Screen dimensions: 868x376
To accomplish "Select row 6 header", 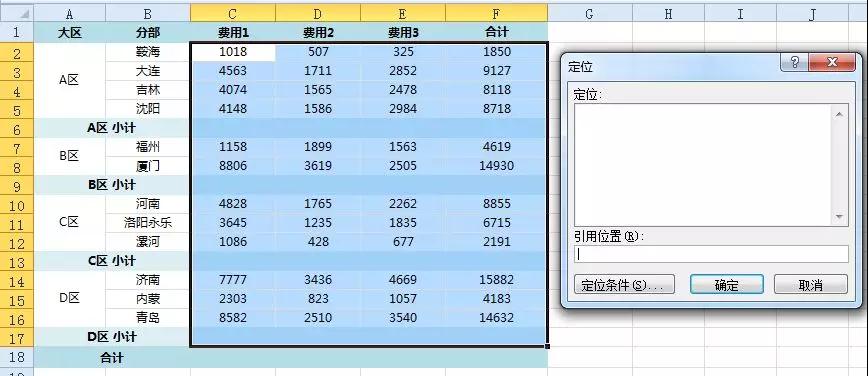I will click(x=17, y=128).
